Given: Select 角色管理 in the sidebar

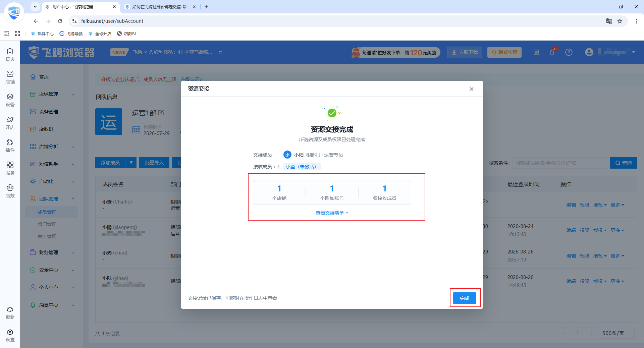Looking at the screenshot, I should click(x=47, y=236).
